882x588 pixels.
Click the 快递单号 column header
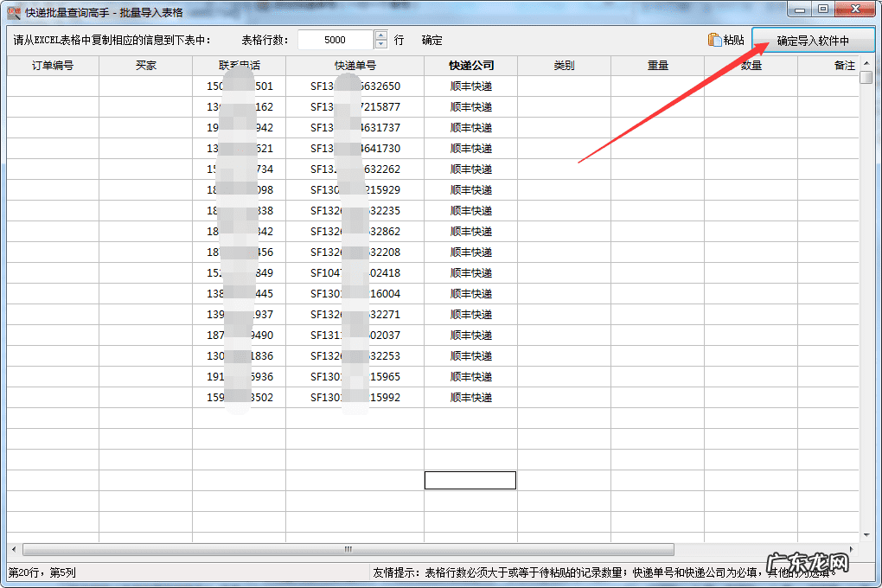(355, 66)
